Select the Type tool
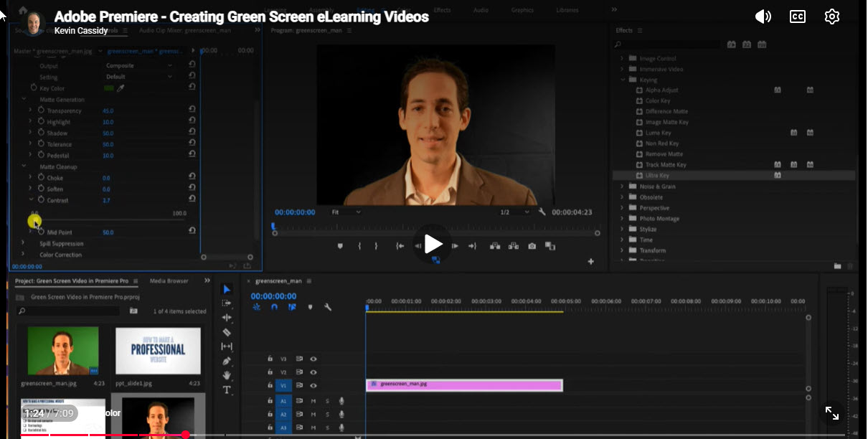Screen dimensions: 868x439 pos(227,390)
